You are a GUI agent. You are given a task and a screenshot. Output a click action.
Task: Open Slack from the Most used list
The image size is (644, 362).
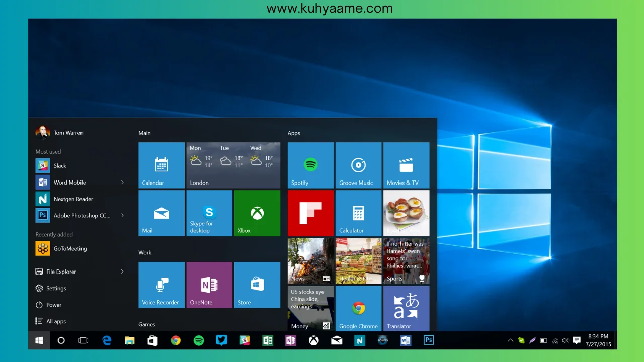click(x=80, y=165)
